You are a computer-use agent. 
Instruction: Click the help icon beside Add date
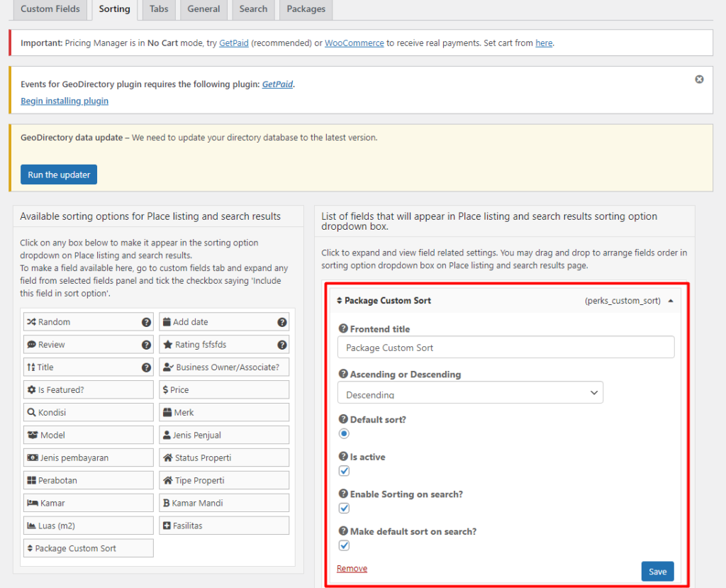pyautogui.click(x=282, y=322)
